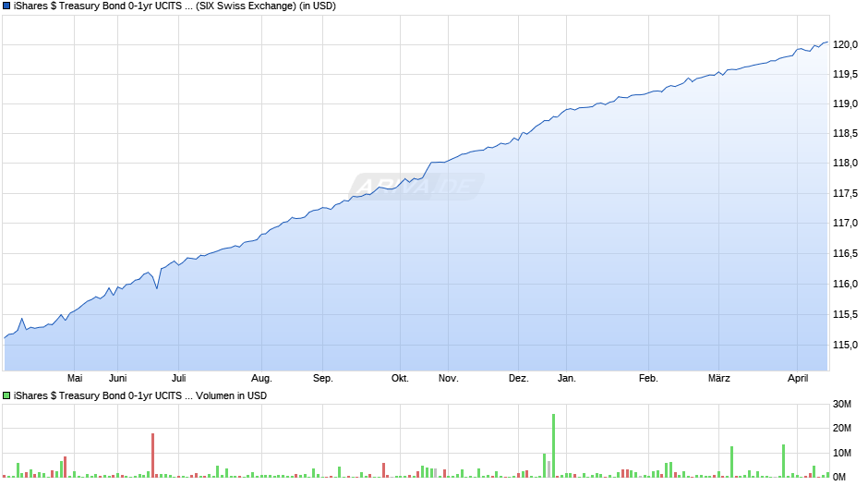This screenshot has width=868, height=486.
Task: Click the 118,5 price axis value
Action: point(845,134)
